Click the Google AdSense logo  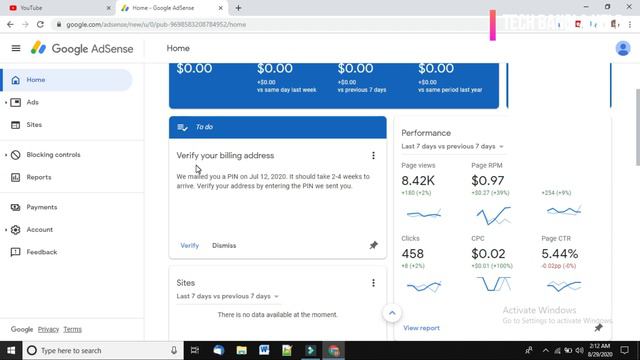point(82,49)
